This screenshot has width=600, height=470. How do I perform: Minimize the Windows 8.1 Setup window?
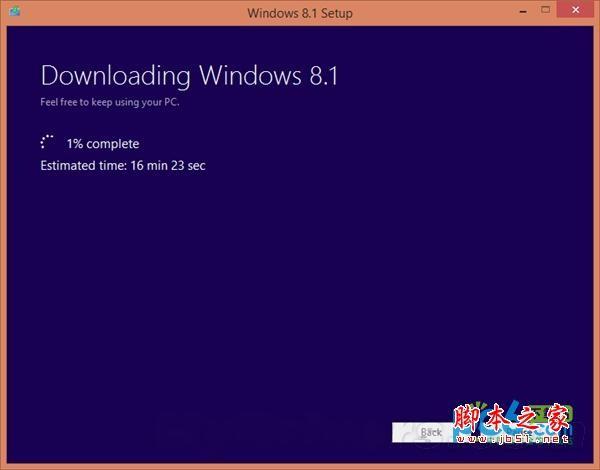(x=523, y=11)
